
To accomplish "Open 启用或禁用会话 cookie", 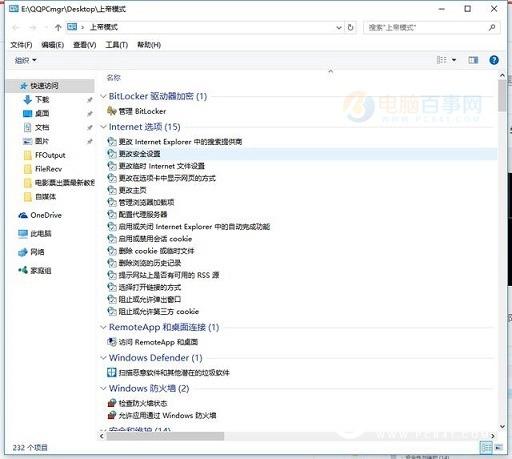I will 155,239.
